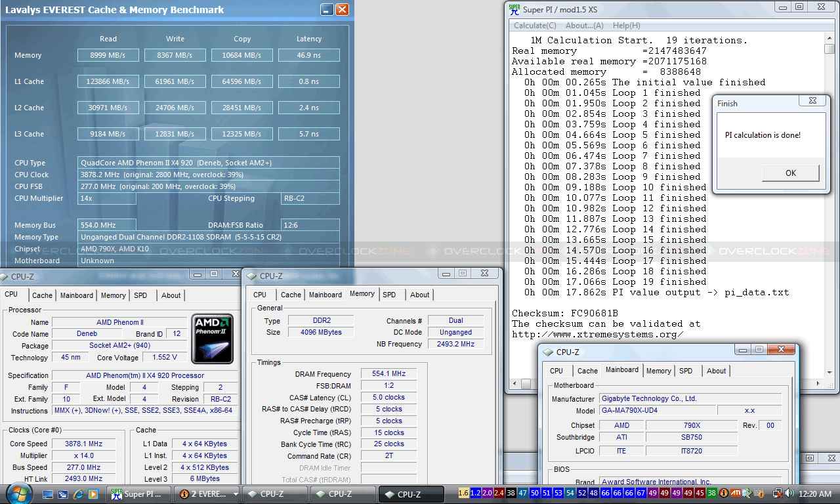The width and height of the screenshot is (840, 504).
Task: Click the Show Desktop quick launch icon
Action: coord(49,493)
